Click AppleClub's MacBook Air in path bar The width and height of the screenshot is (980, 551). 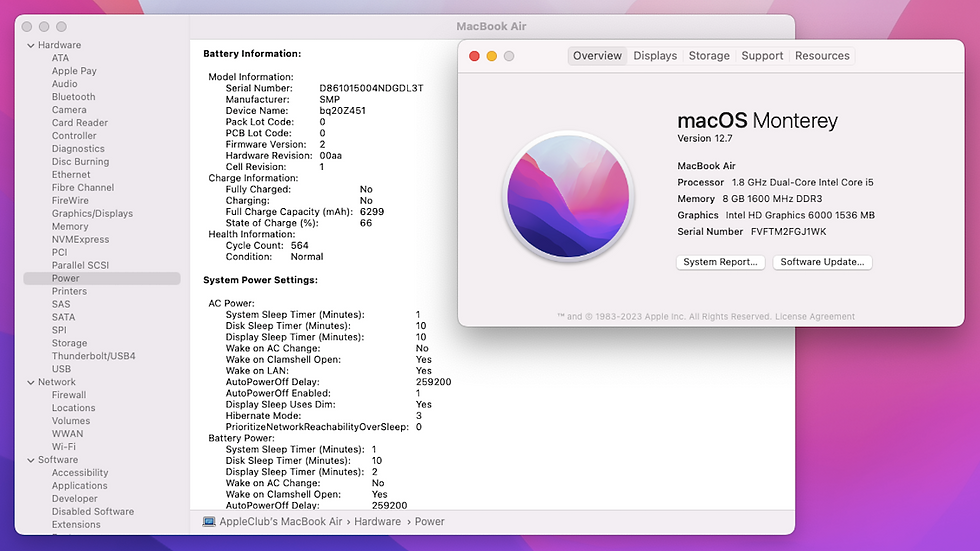coord(281,522)
